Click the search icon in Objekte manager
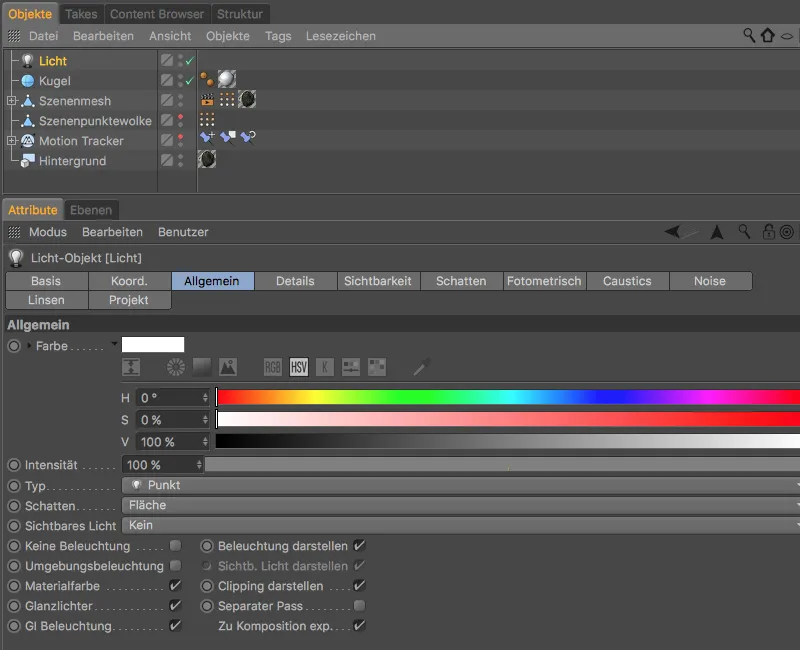This screenshot has height=650, width=800. click(x=748, y=35)
